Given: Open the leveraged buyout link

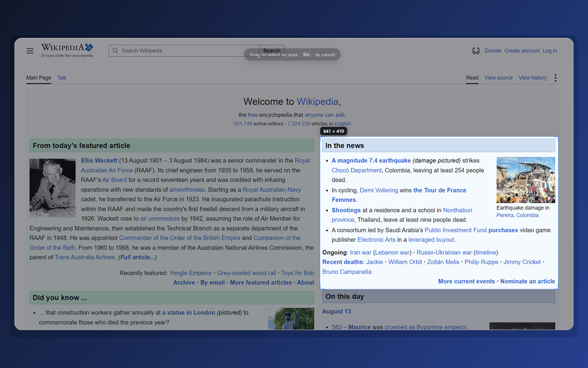Looking at the screenshot, I should pyautogui.click(x=431, y=240).
